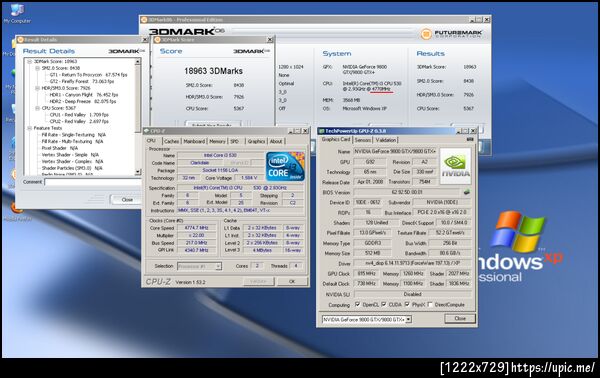Screen dimensions: 600x378
Task: Switch to the Graphics tab in CPU-Z
Action: click(x=256, y=141)
